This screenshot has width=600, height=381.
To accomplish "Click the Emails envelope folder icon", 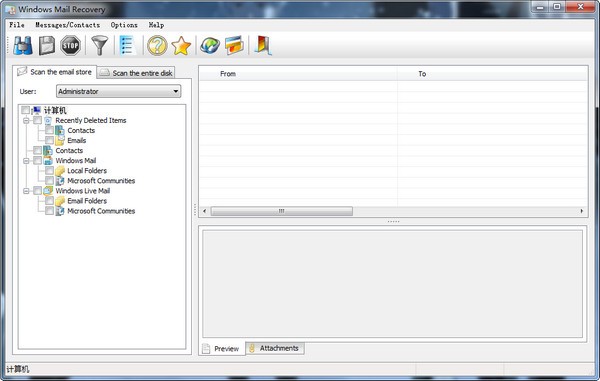I will click(60, 140).
